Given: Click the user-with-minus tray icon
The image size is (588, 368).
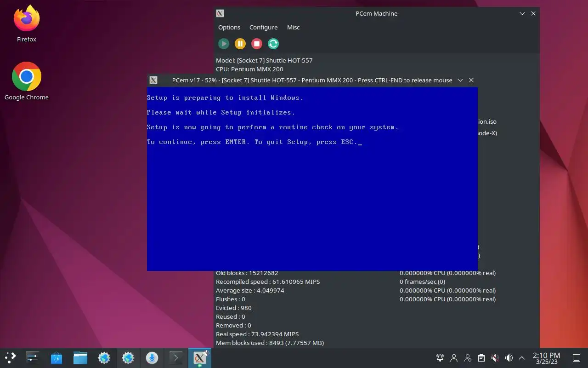Looking at the screenshot, I should click(468, 358).
